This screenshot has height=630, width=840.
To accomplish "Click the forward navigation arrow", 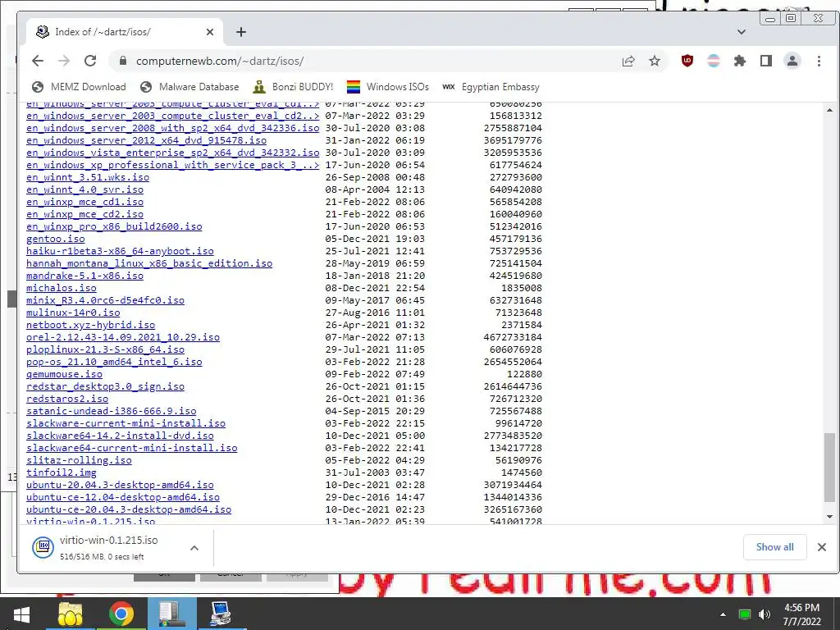I will click(x=64, y=61).
